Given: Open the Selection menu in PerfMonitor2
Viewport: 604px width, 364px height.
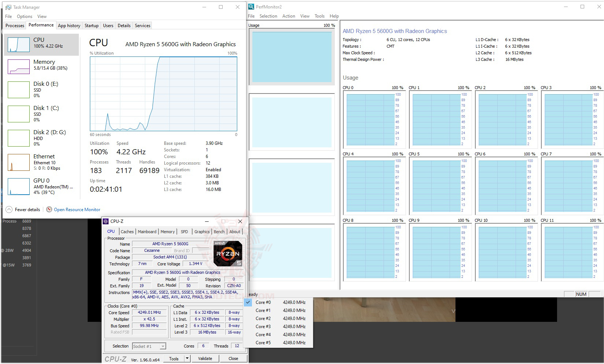Looking at the screenshot, I should coord(268,16).
